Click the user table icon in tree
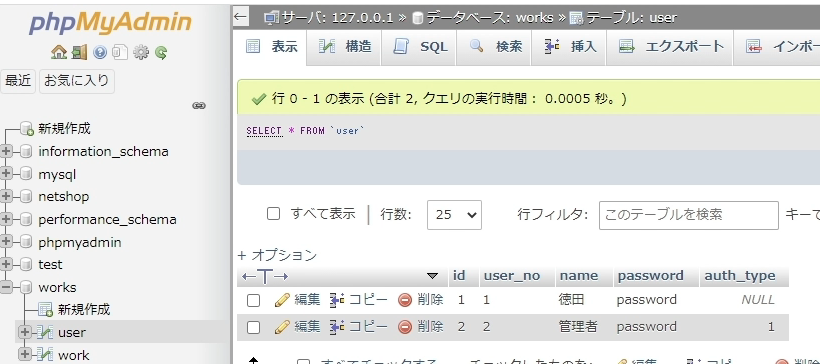Viewport: 820px width, 364px height. coord(46,332)
